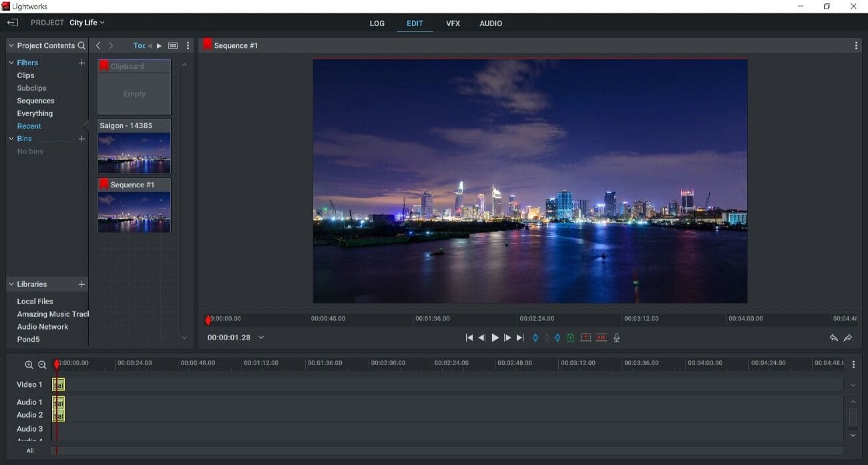Zoom in on the timeline with magnifier icon
This screenshot has height=465, width=868.
click(28, 365)
